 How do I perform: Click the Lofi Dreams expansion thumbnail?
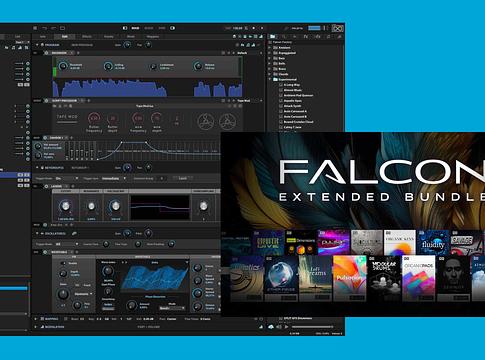(x=315, y=278)
